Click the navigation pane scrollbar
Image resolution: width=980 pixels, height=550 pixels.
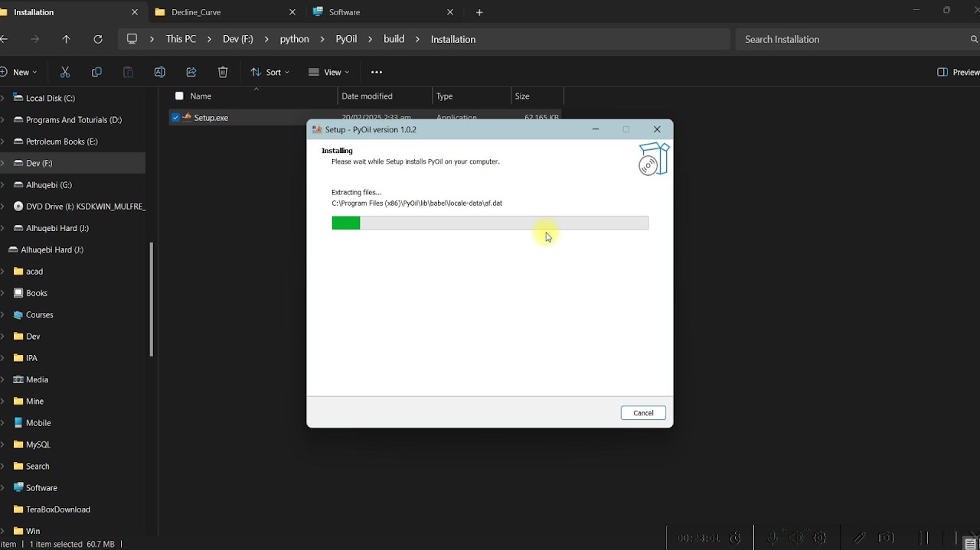152,299
